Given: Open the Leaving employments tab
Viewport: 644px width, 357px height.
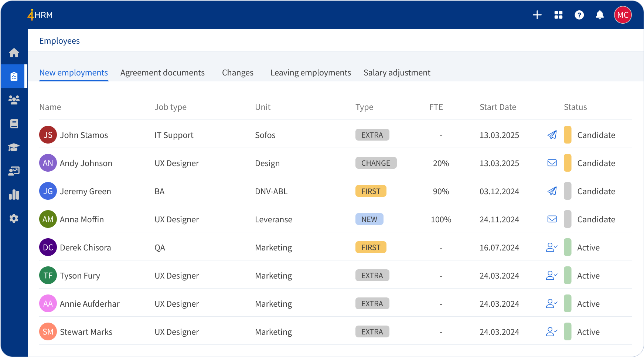Looking at the screenshot, I should point(310,73).
